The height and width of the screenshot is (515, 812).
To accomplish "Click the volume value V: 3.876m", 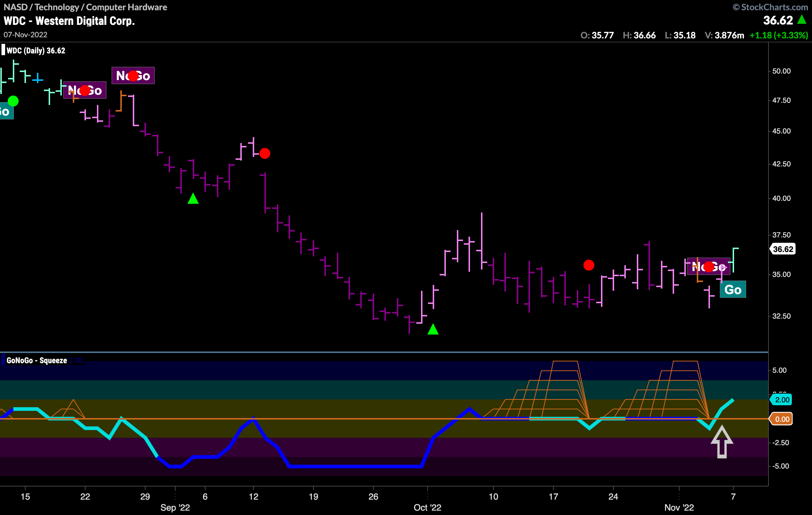I will click(x=724, y=35).
